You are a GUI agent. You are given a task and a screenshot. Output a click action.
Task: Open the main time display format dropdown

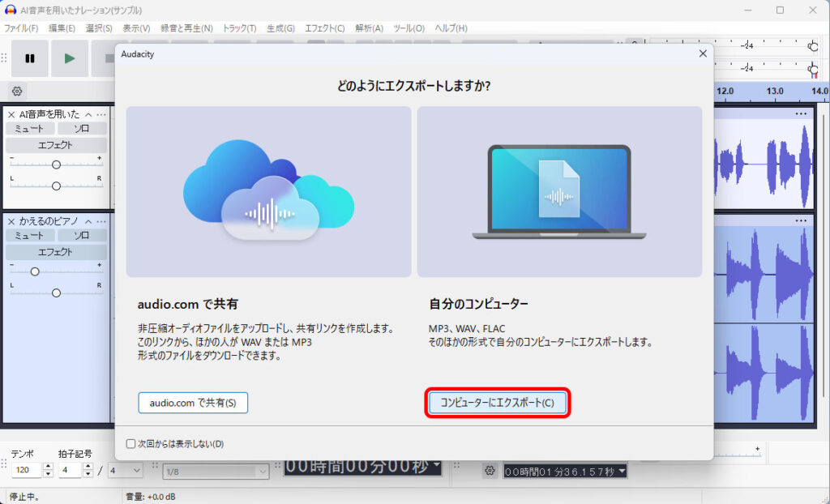tap(436, 465)
